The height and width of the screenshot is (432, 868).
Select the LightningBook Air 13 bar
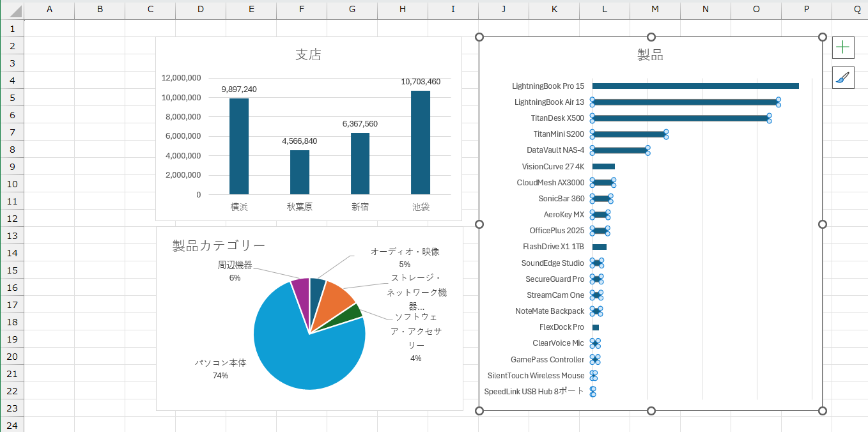click(x=685, y=102)
